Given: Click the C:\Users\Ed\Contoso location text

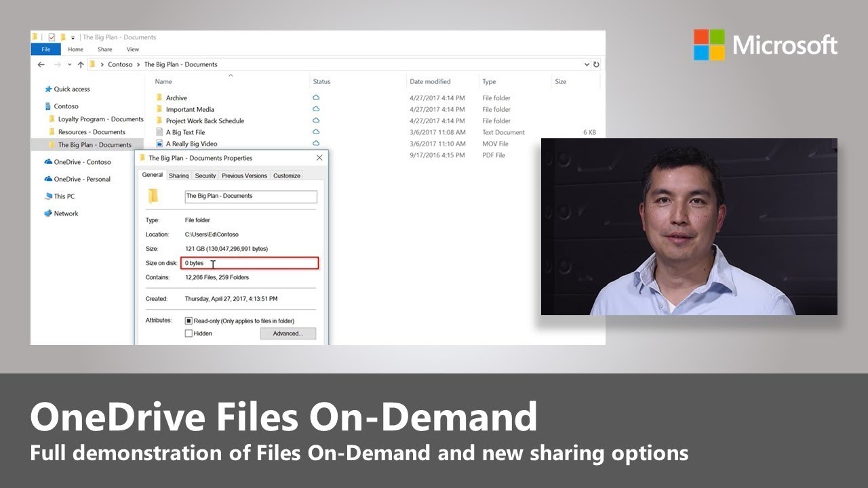Looking at the screenshot, I should point(212,235).
